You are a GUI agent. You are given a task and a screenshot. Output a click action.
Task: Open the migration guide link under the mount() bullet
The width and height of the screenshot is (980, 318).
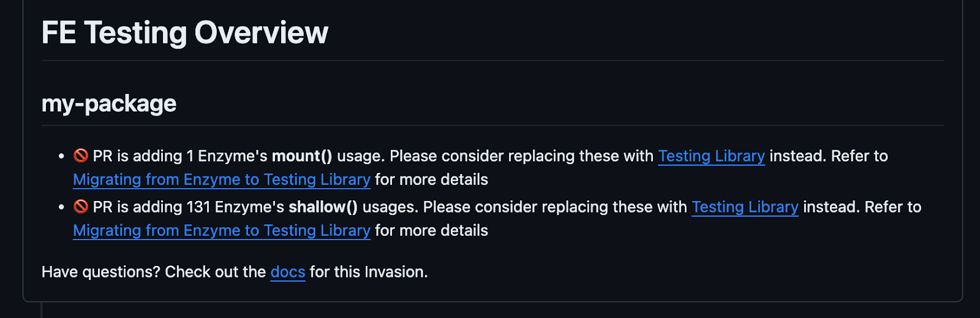tap(221, 180)
